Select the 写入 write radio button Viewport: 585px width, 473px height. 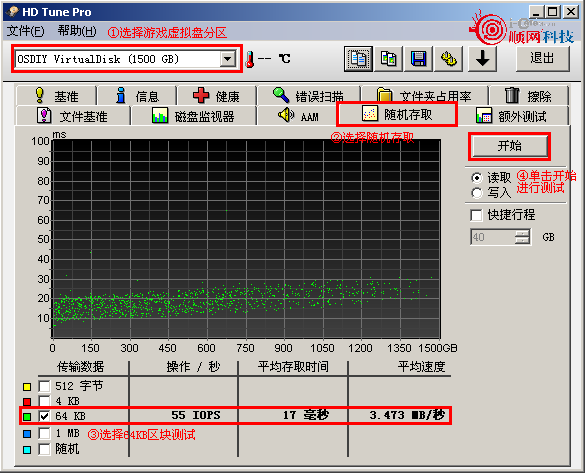point(477,193)
